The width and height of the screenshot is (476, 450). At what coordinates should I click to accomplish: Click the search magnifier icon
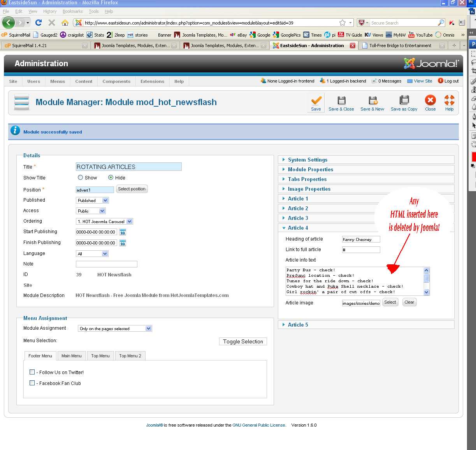441,23
